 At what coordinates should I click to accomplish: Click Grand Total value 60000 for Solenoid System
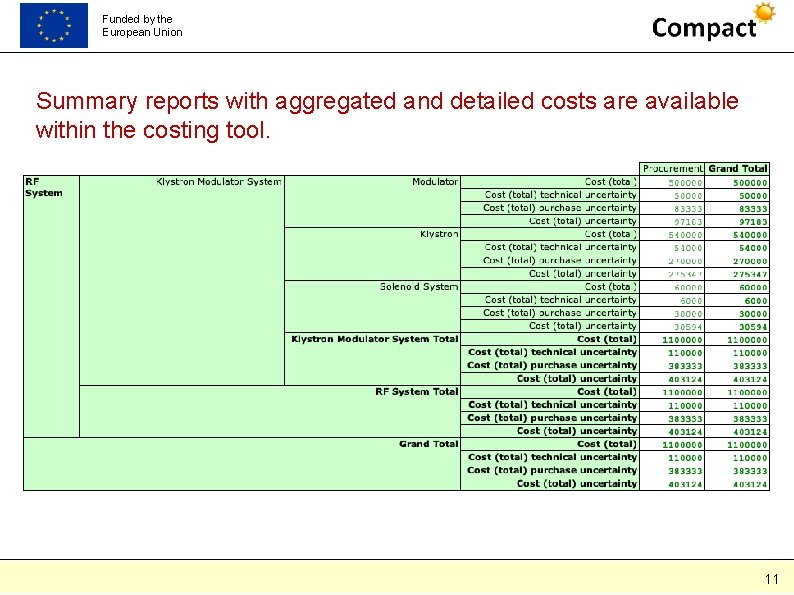click(753, 288)
